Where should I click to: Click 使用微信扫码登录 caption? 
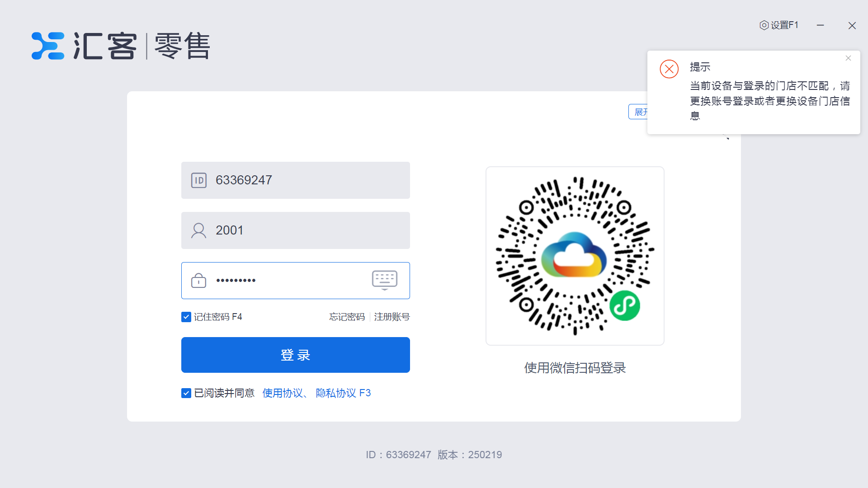(x=575, y=368)
